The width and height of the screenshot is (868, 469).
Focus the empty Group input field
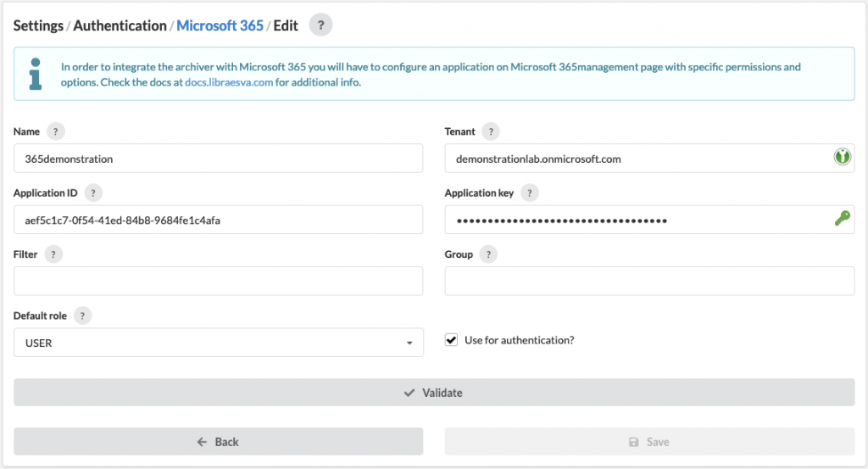(x=649, y=282)
